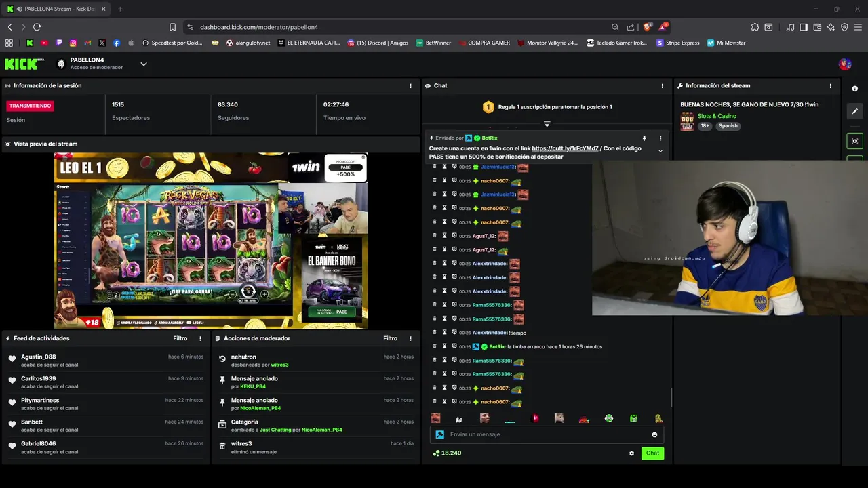
Task: Expand the PABELLON4 channel switcher chevron
Action: click(144, 64)
